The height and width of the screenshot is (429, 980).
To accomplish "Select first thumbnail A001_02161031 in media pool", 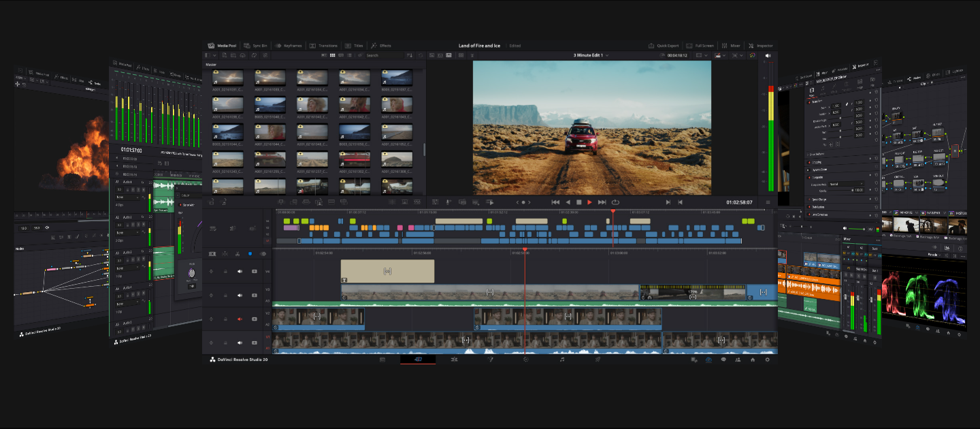I will click(227, 77).
